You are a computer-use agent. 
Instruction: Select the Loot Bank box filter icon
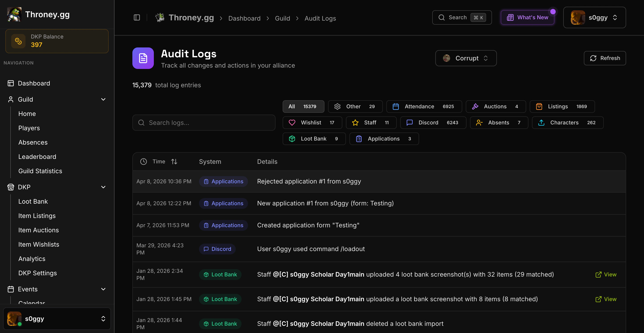[x=292, y=139]
